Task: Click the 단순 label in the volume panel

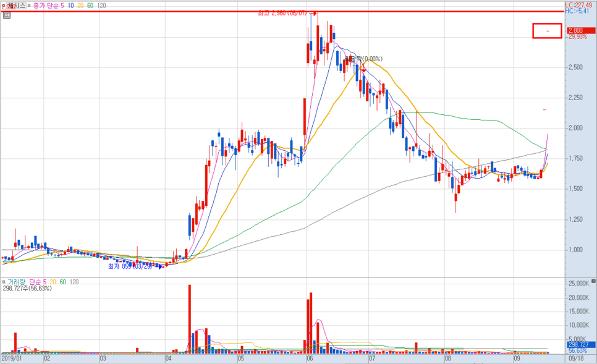Action: [35, 282]
